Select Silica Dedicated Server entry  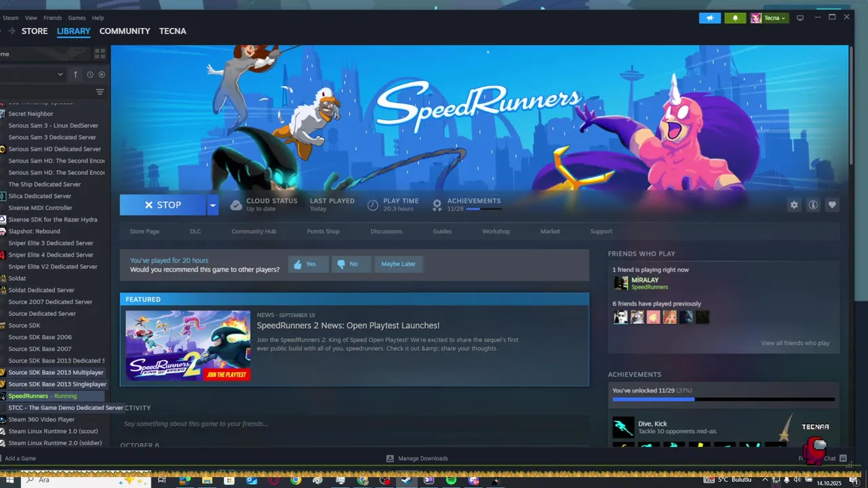click(x=39, y=196)
